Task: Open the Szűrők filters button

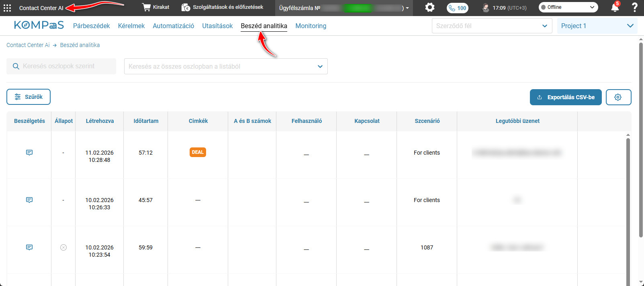Action: [x=29, y=97]
